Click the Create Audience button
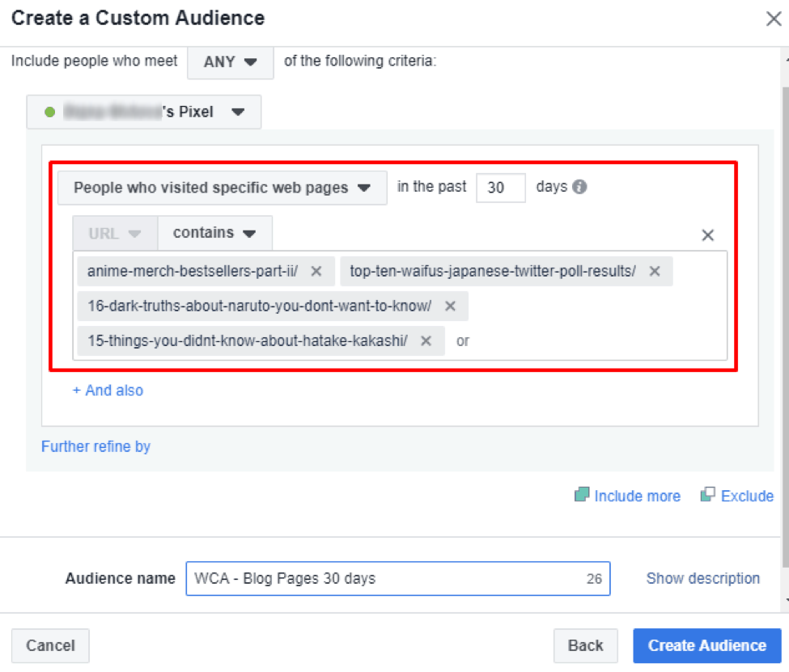Viewport: 789px width, 672px height. 706,645
